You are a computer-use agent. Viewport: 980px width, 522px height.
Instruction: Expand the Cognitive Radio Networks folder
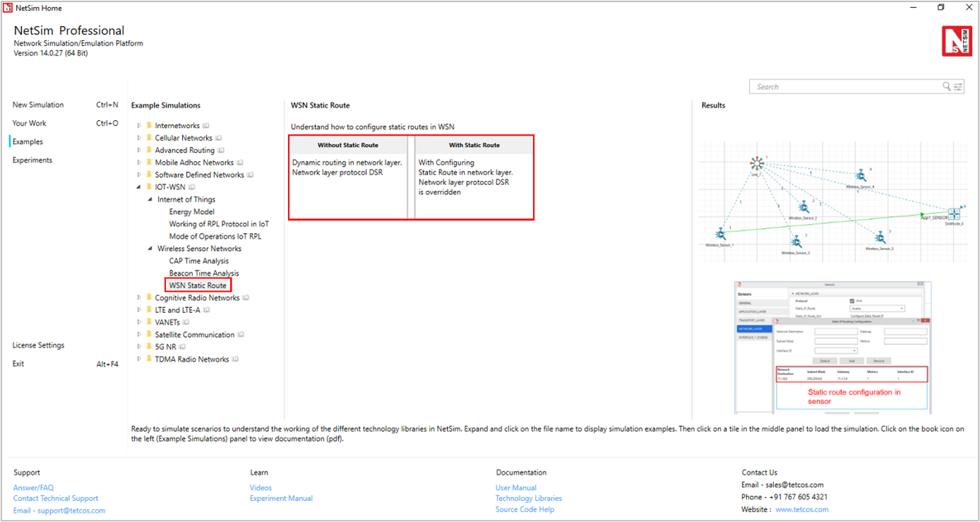pos(140,298)
